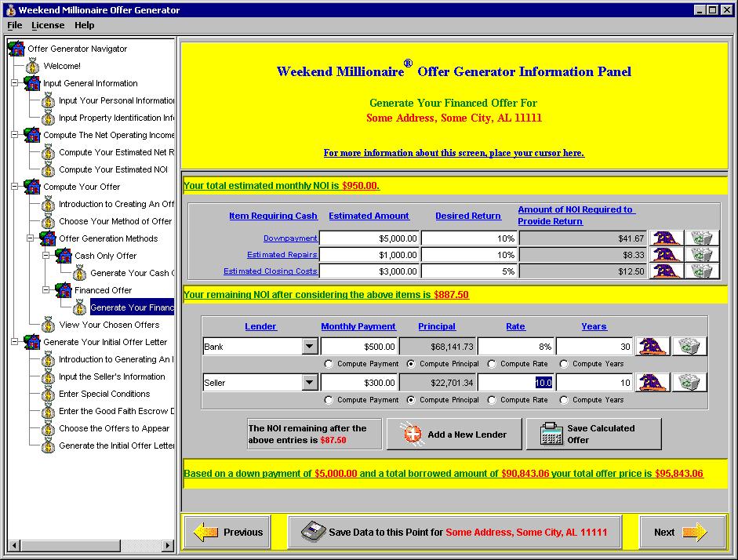This screenshot has width=738, height=560.
Task: Click house icon beside Generate Your Initial Offer Letter
Action: tap(32, 342)
